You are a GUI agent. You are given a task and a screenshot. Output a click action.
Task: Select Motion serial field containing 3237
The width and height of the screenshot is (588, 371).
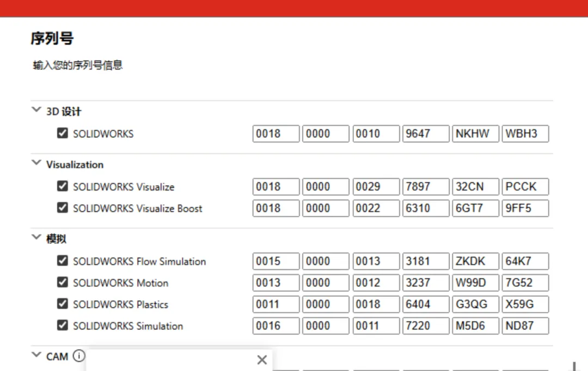pyautogui.click(x=426, y=282)
